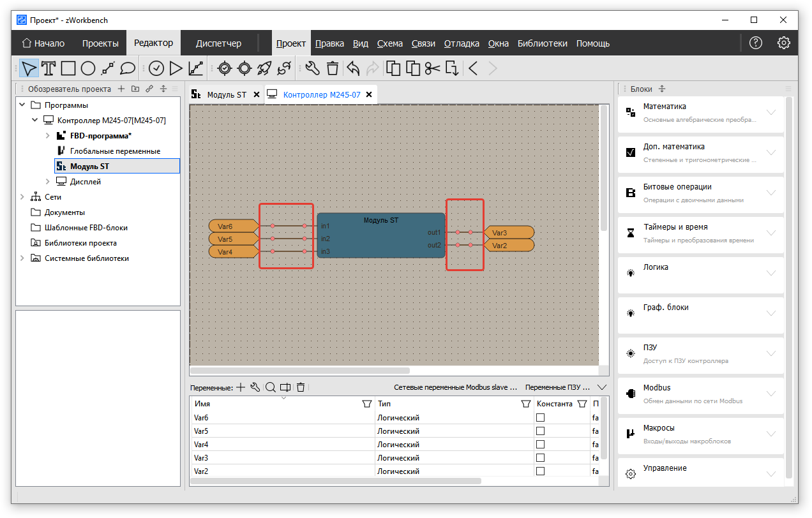The height and width of the screenshot is (518, 812).
Task: Tick the Константа checkbox for Var6
Action: pyautogui.click(x=541, y=418)
